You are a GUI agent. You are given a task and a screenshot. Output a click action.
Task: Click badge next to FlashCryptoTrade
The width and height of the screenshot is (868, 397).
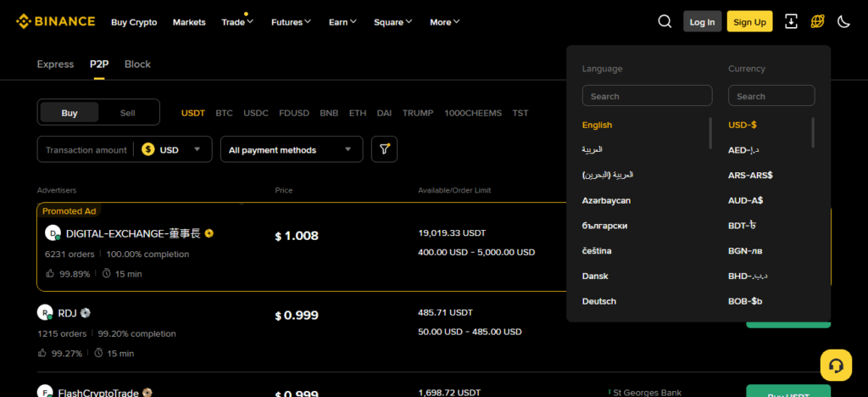pos(147,393)
